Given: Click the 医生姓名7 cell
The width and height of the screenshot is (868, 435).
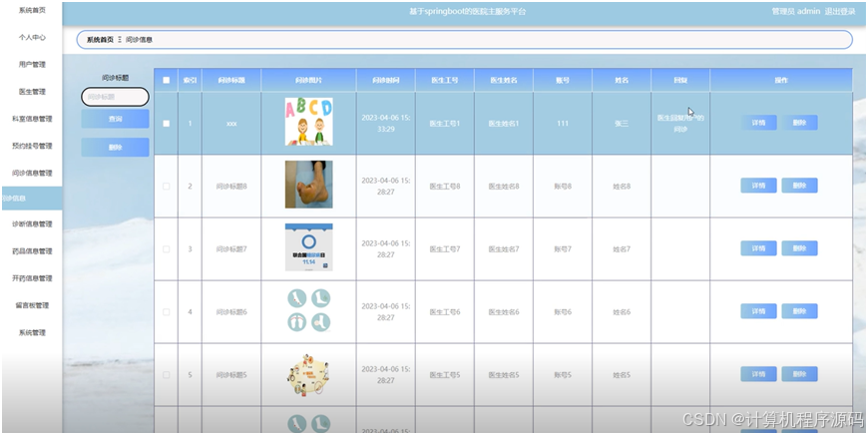Looking at the screenshot, I should 504,249.
